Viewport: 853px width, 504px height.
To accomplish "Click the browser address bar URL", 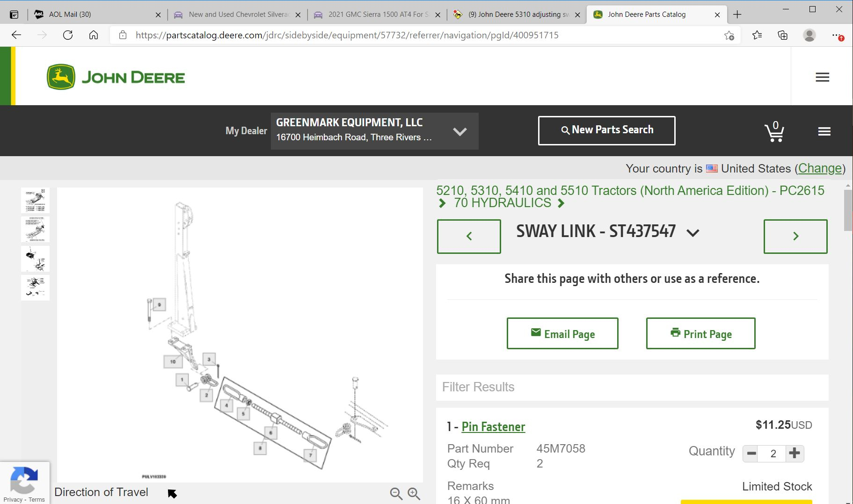I will (347, 35).
